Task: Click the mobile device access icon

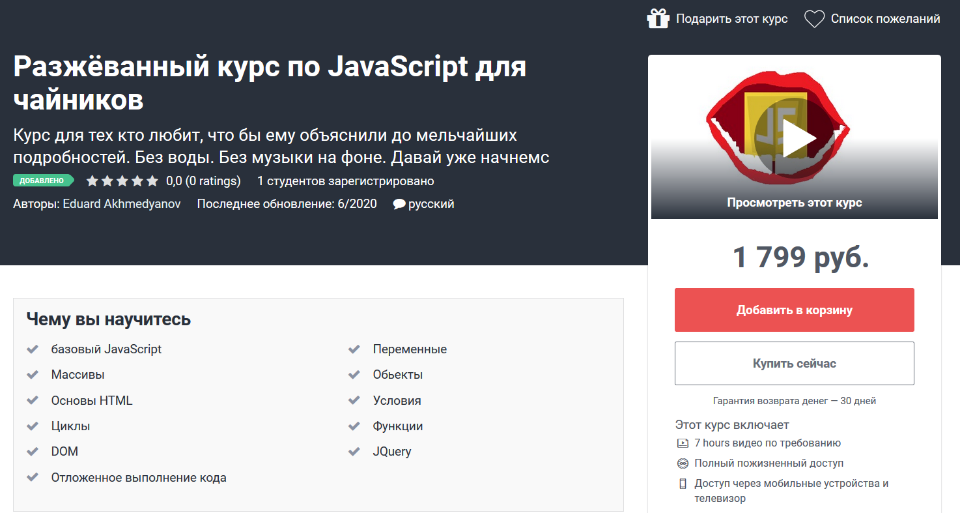Action: [x=683, y=484]
